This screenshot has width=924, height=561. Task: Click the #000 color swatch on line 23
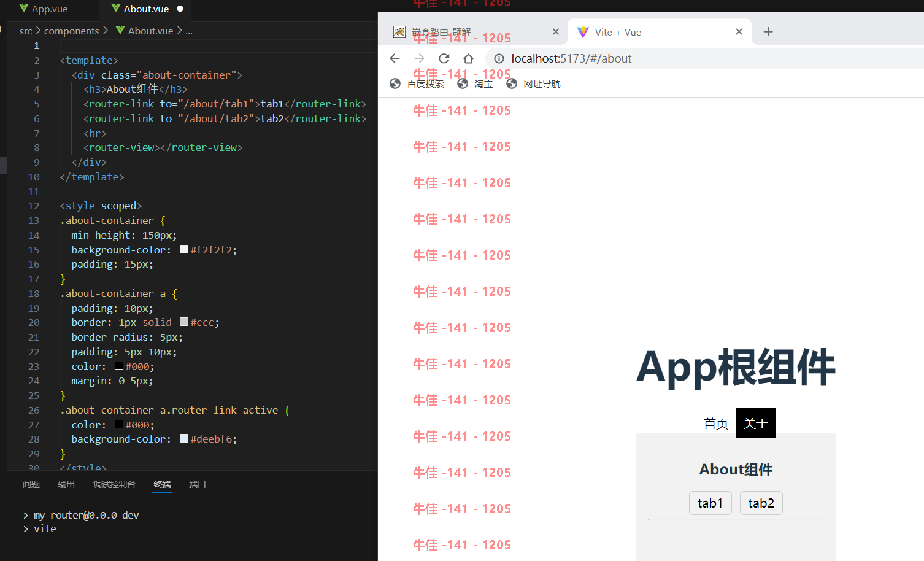click(119, 366)
